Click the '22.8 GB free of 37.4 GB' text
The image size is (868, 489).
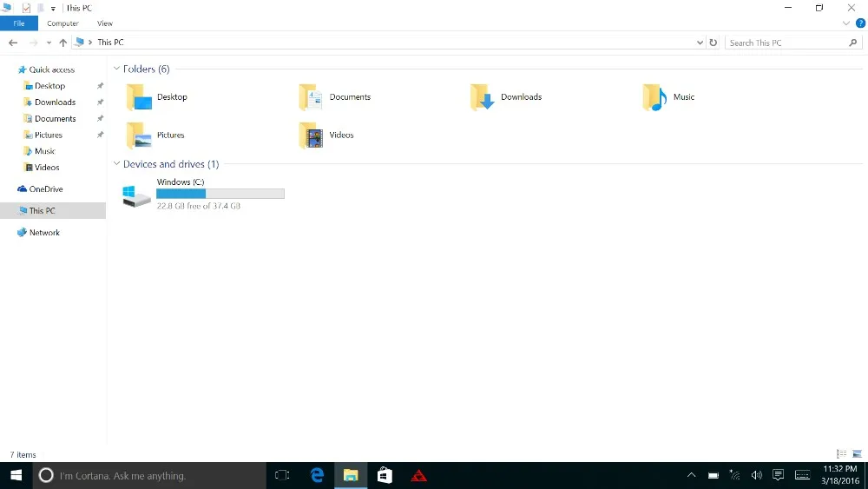tap(198, 206)
